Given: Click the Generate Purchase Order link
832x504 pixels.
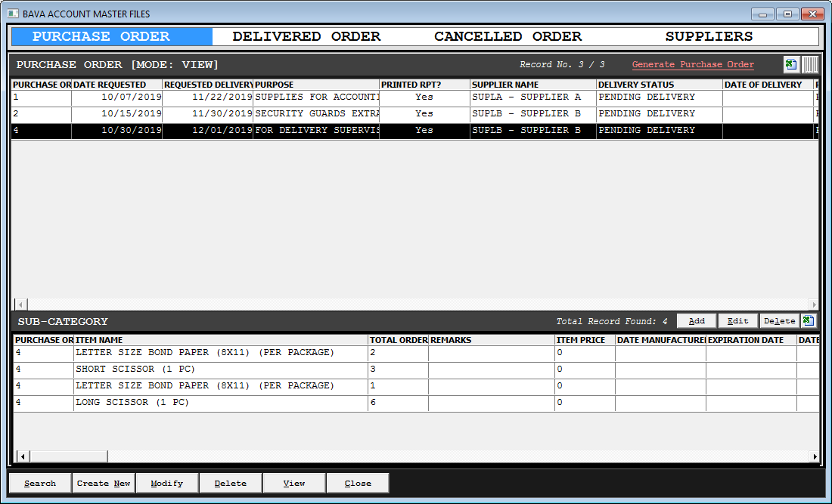Looking at the screenshot, I should coord(693,65).
